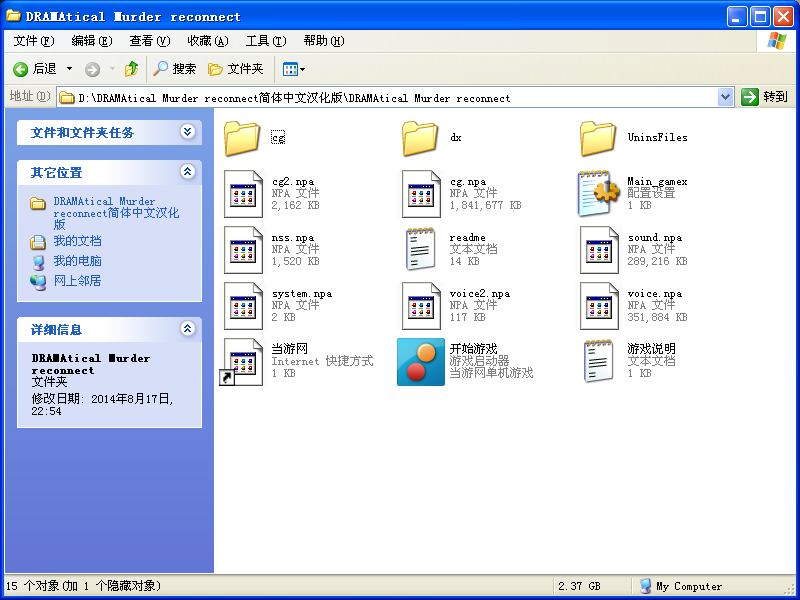Open Back button history dropdown arrow
The width and height of the screenshot is (800, 600).
[69, 69]
